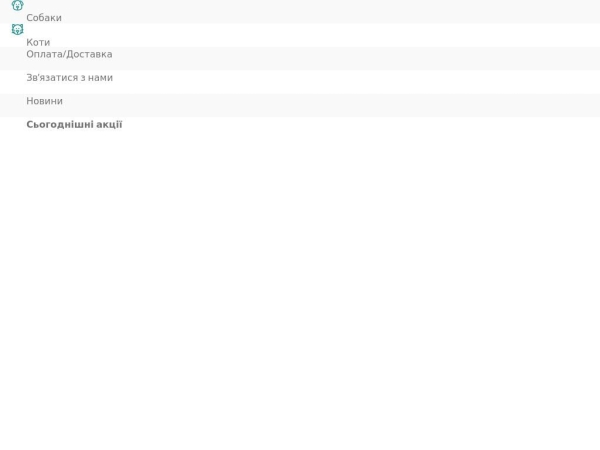Image resolution: width=600 pixels, height=450 pixels.
Task: Click the cat face icon
Action: (x=18, y=29)
